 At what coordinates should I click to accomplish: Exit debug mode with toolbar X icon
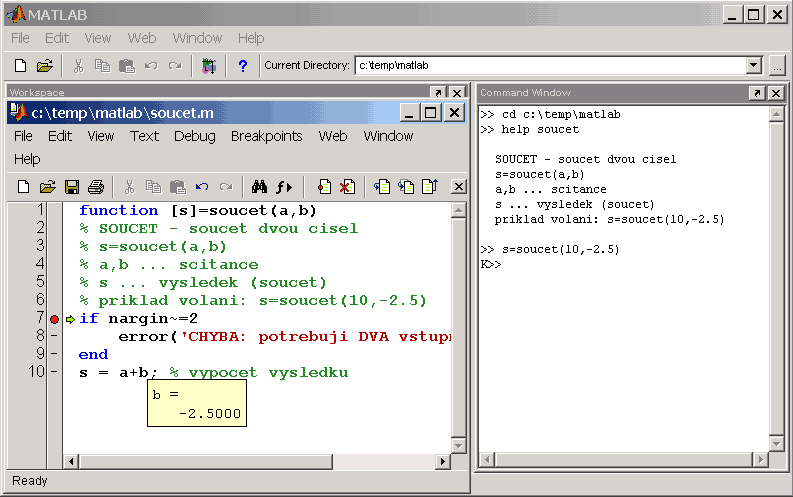point(459,187)
